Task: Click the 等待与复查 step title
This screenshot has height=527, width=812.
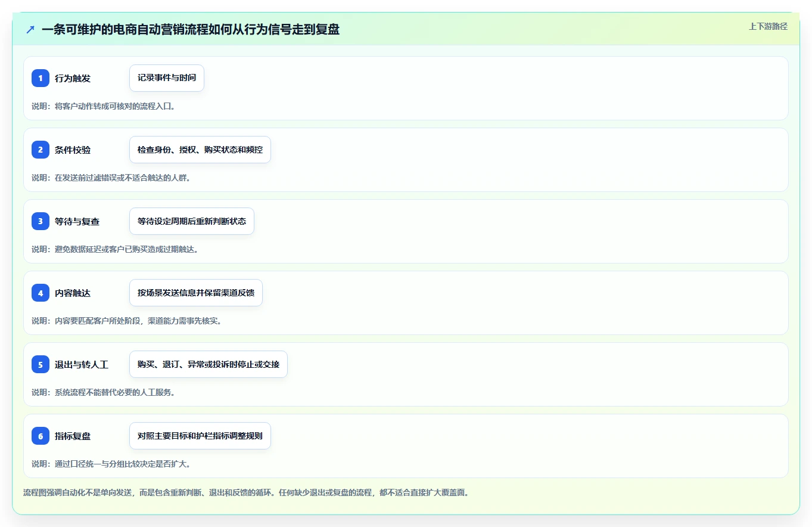Action: [x=77, y=221]
